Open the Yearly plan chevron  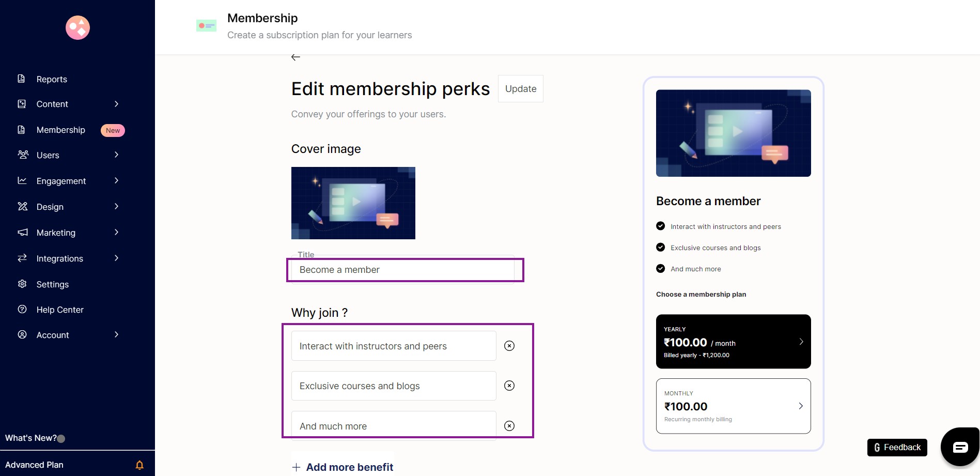(x=801, y=342)
